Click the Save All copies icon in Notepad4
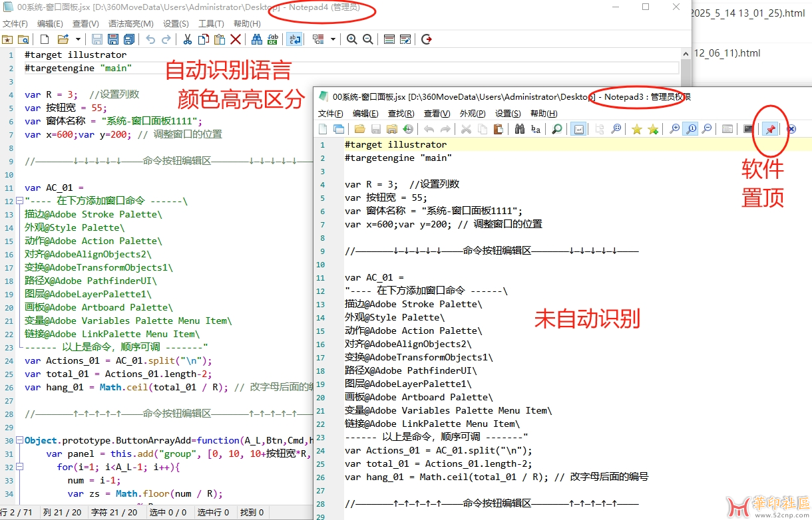The image size is (812, 520). 129,39
